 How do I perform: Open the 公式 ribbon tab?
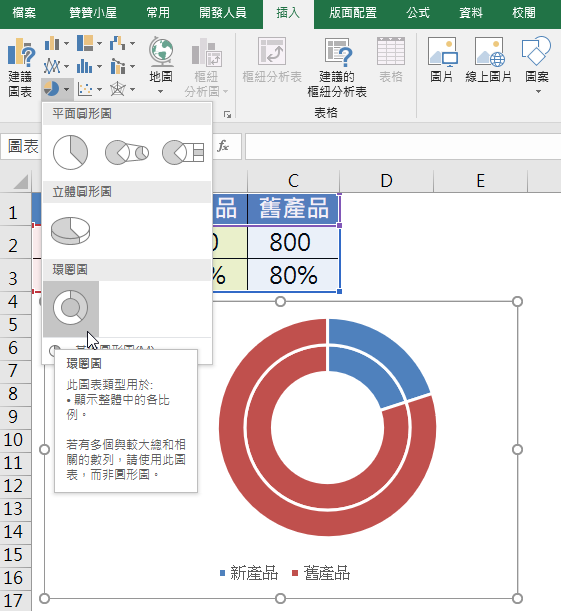coord(418,13)
